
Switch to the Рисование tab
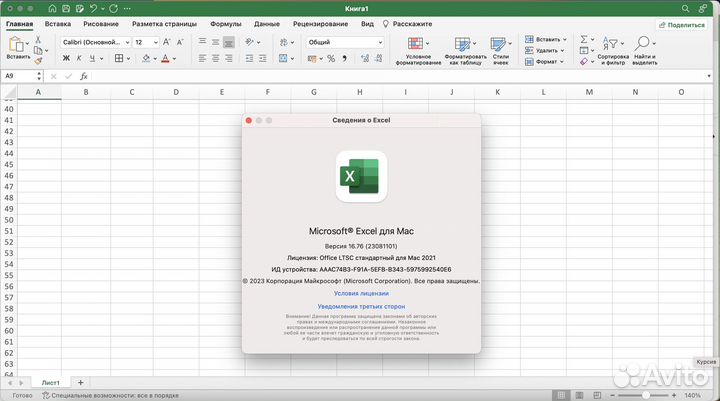click(x=101, y=24)
